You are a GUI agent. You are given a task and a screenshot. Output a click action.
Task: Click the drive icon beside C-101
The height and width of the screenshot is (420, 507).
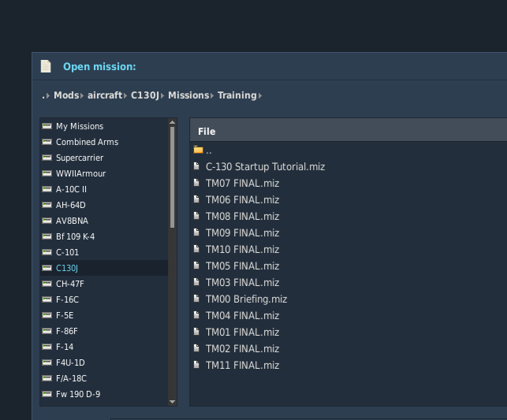tap(47, 252)
